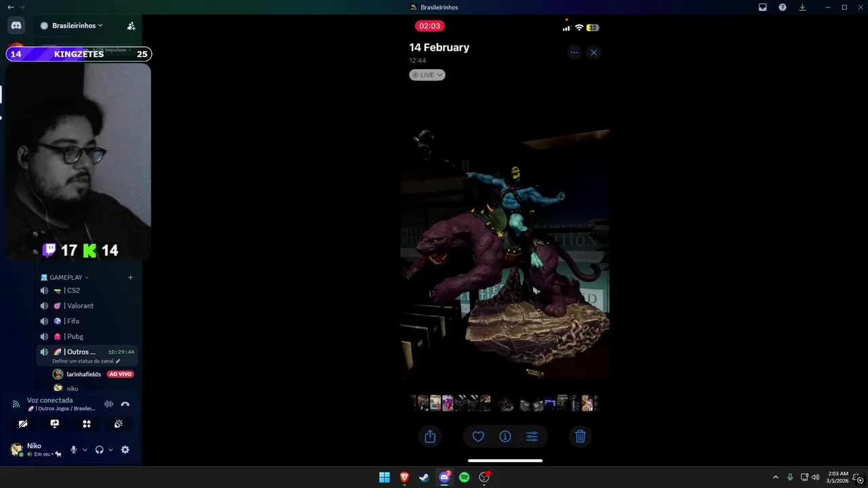Open Discord direct messages home icon
The image size is (868, 488).
point(16,25)
